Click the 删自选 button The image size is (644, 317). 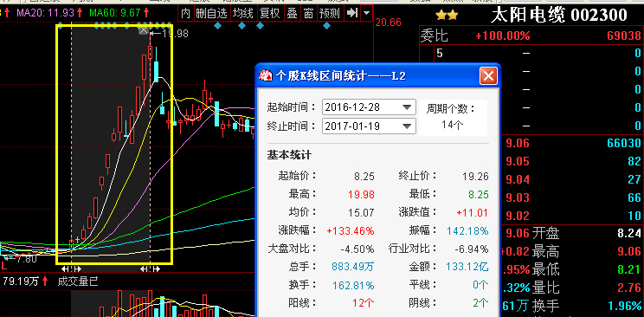[x=211, y=13]
